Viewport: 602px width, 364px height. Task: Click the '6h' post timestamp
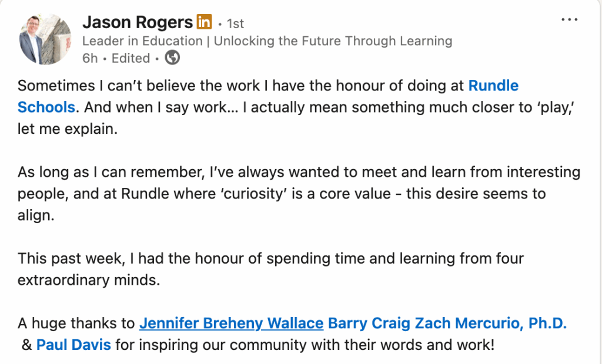(90, 58)
